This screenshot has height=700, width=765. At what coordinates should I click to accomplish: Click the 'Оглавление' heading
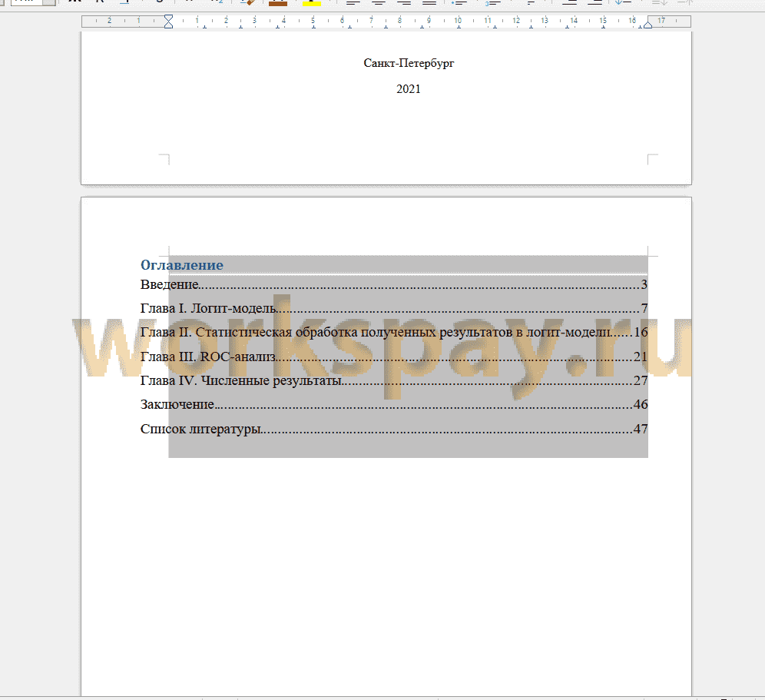(182, 265)
